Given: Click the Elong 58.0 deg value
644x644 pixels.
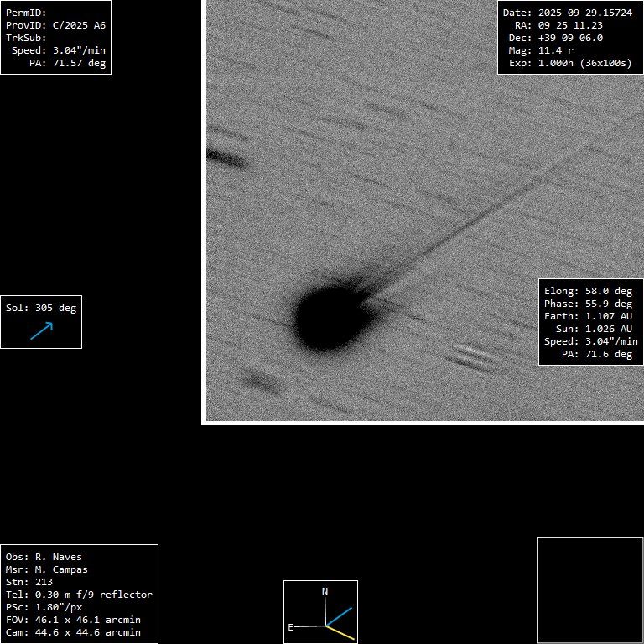Looking at the screenshot, I should coord(588,291).
